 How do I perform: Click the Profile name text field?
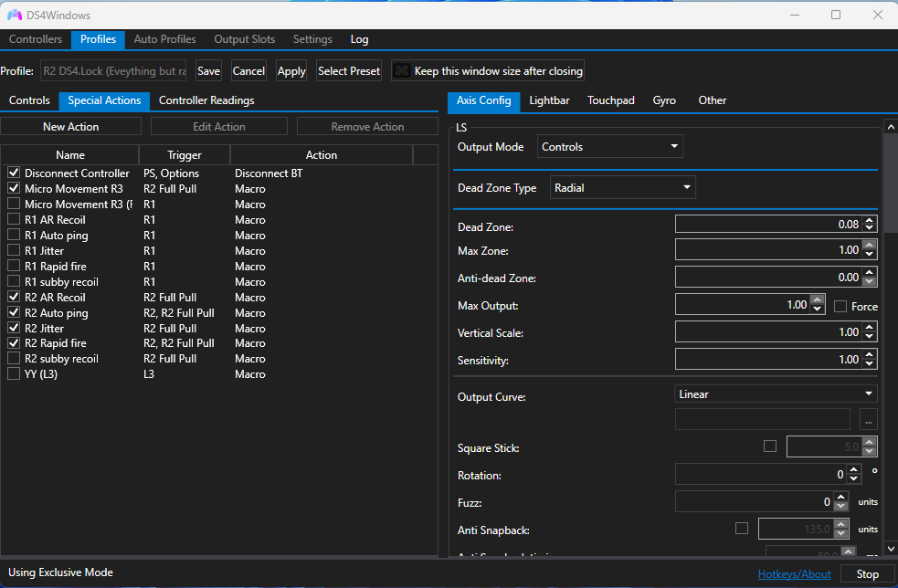(113, 70)
